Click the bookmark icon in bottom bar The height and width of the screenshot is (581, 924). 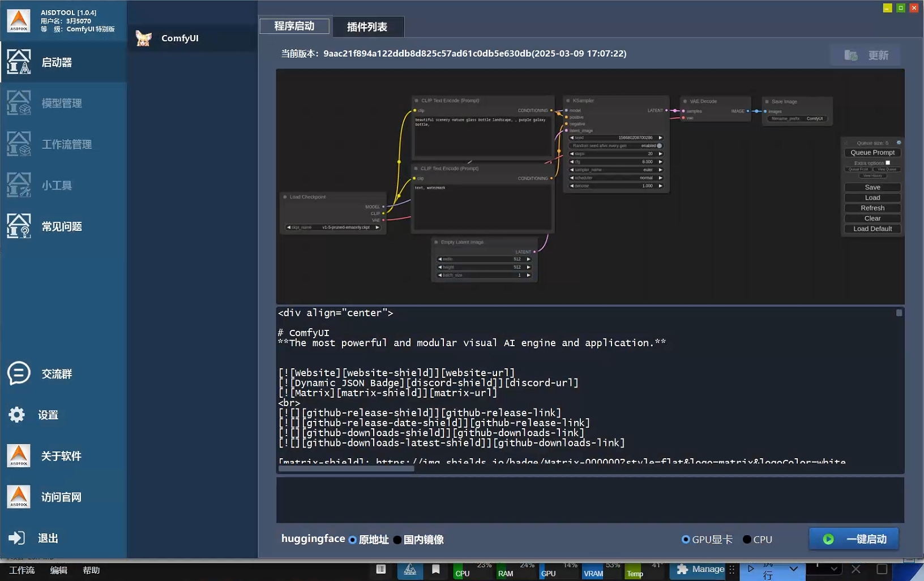[436, 570]
